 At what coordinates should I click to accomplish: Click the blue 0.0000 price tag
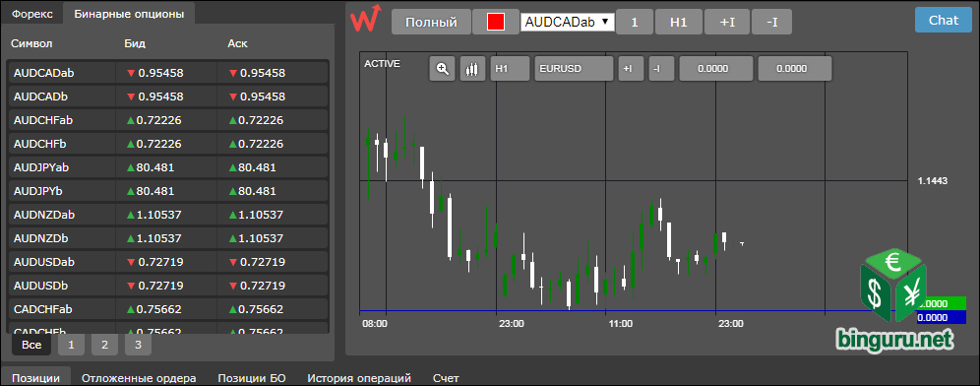(942, 317)
